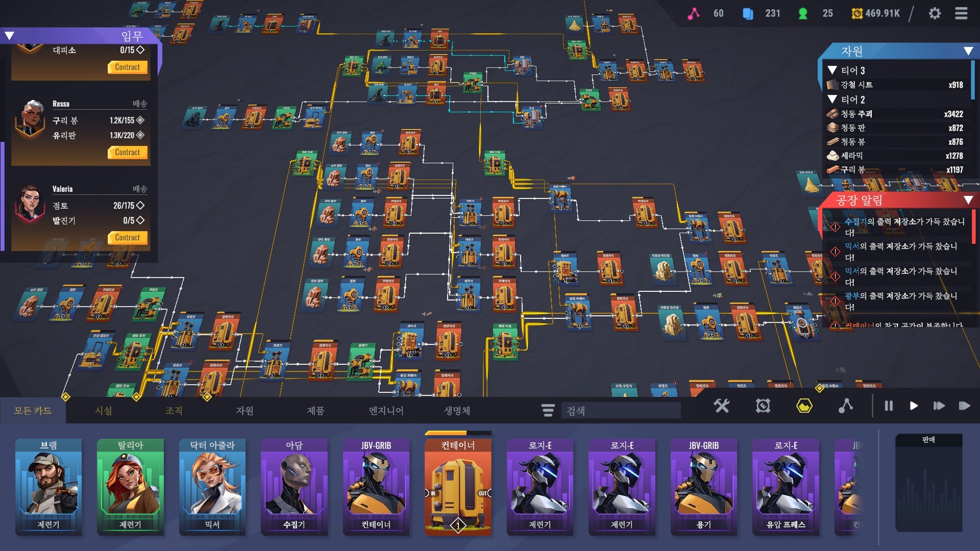
Task: Click the engineer badge icon in toolbar
Action: tap(763, 406)
